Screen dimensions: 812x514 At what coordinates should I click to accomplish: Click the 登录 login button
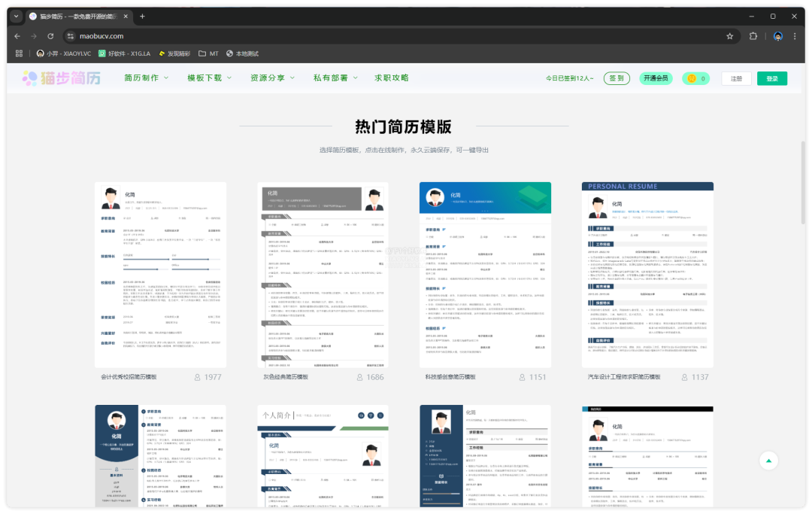click(x=772, y=78)
